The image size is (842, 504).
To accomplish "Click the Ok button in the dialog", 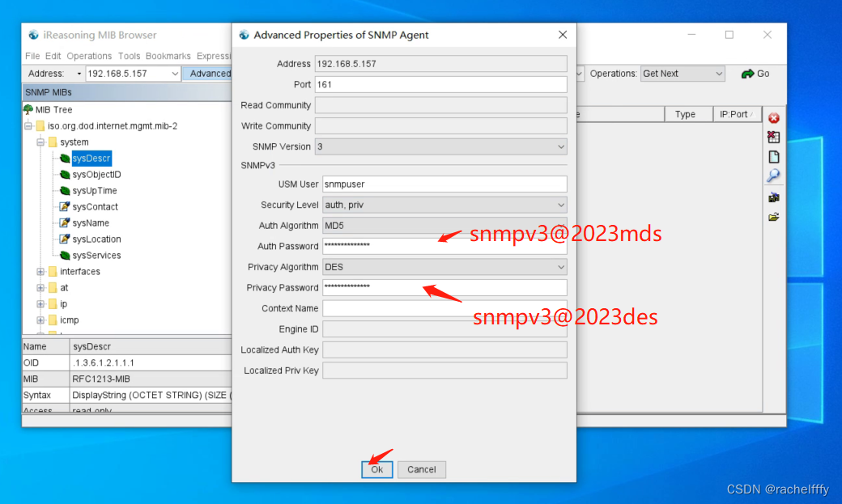I will pyautogui.click(x=376, y=469).
